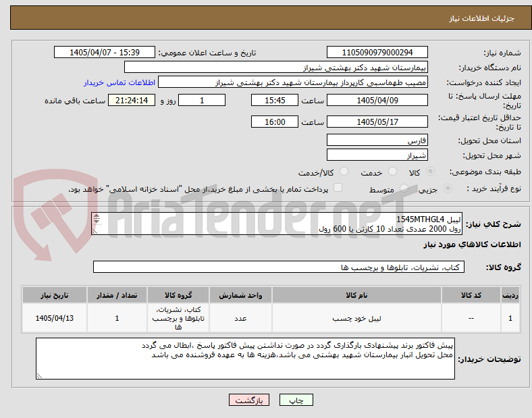
Task: Click buyer organization name field
Action: pyautogui.click(x=276, y=67)
